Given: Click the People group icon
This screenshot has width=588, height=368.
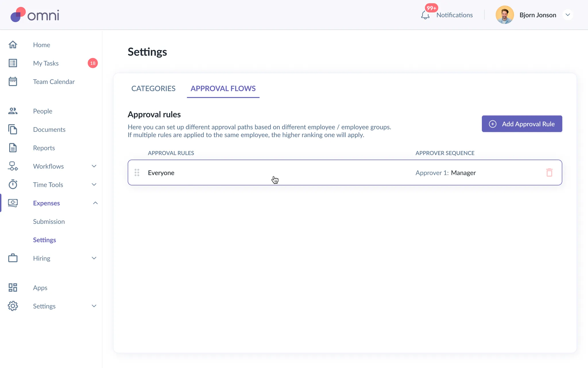Looking at the screenshot, I should (13, 111).
